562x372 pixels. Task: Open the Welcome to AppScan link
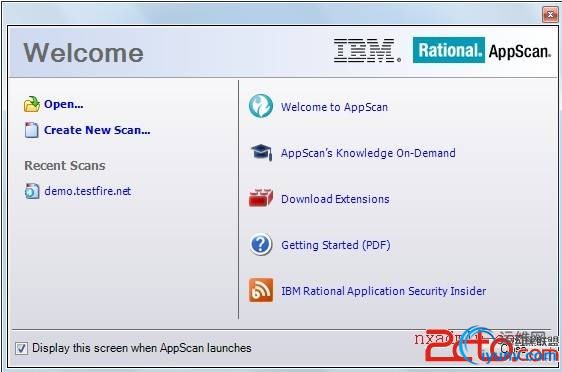334,107
